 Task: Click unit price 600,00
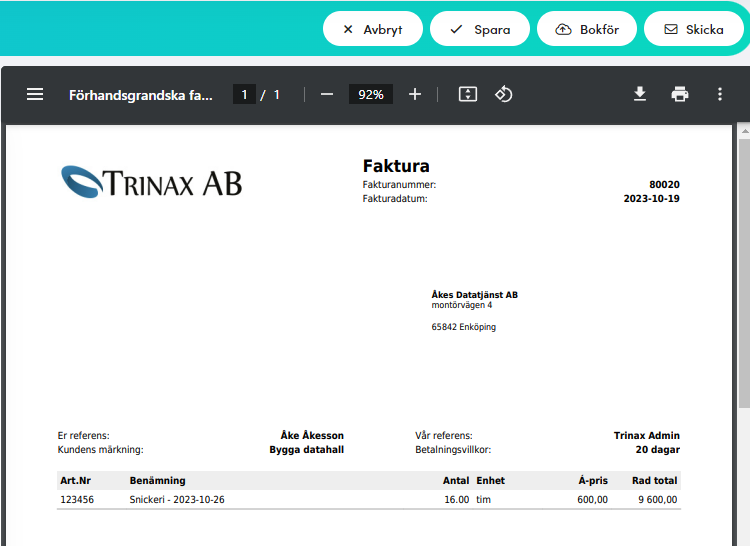click(593, 500)
